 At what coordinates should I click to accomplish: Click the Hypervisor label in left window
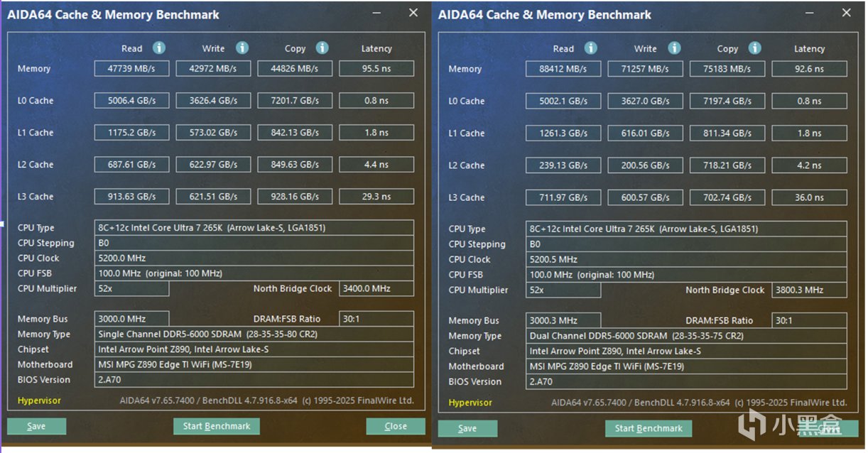pos(39,400)
